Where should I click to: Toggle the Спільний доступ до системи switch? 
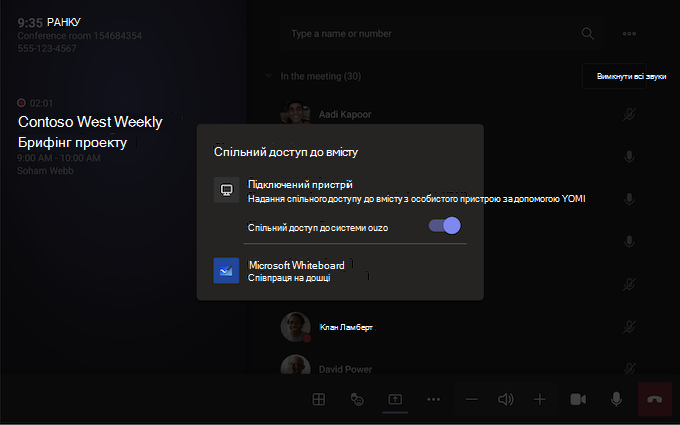[x=445, y=226]
